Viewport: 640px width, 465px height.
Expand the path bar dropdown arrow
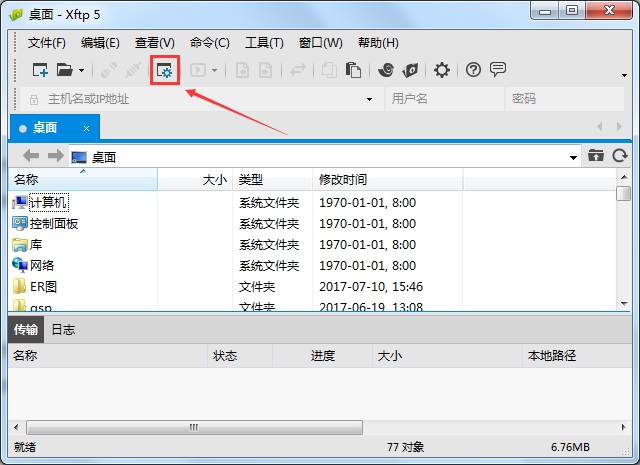point(573,157)
